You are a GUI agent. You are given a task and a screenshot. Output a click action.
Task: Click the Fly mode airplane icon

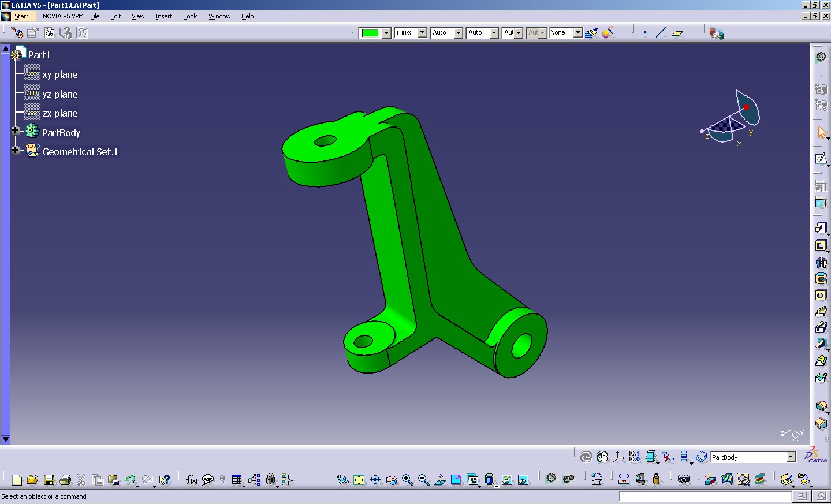(x=342, y=480)
